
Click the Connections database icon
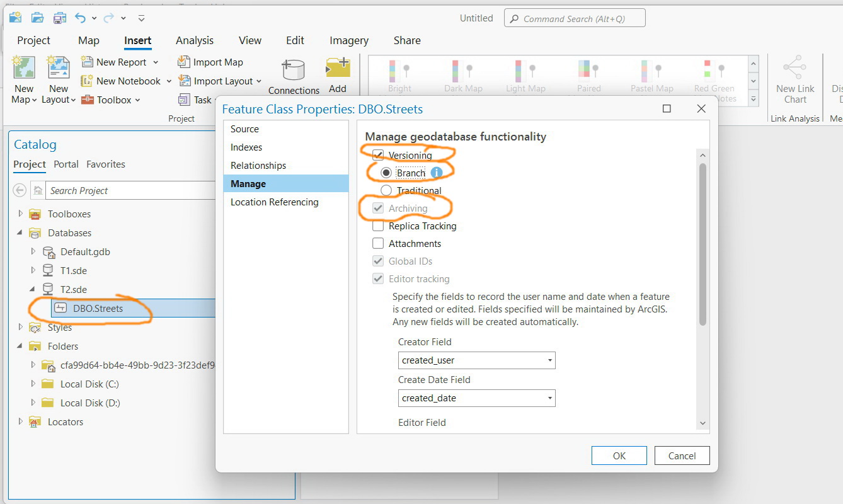pos(294,70)
